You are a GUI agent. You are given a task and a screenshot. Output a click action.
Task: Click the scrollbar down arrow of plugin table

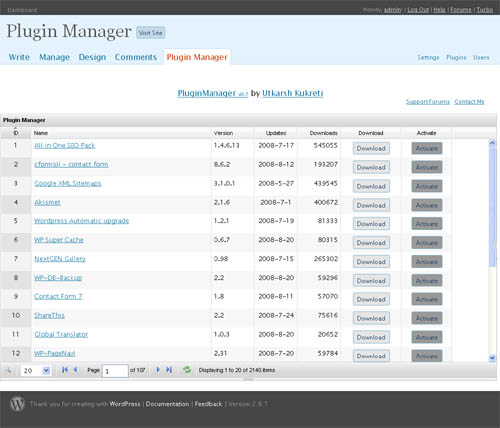[x=492, y=358]
